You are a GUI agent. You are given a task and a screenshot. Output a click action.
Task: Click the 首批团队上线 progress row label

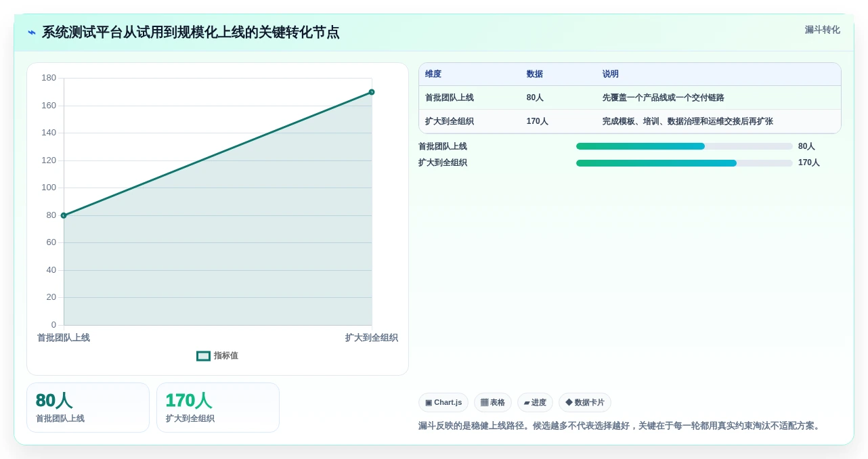tap(443, 146)
